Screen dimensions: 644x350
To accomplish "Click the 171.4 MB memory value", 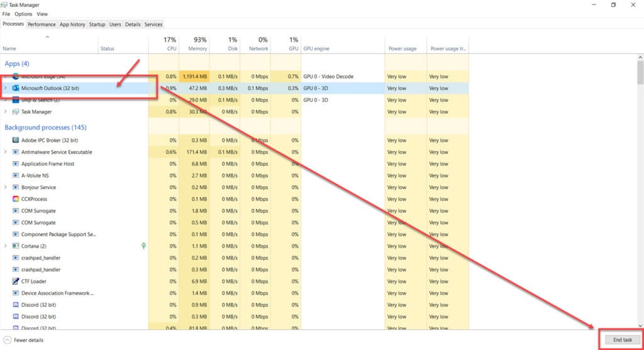I will (196, 152).
